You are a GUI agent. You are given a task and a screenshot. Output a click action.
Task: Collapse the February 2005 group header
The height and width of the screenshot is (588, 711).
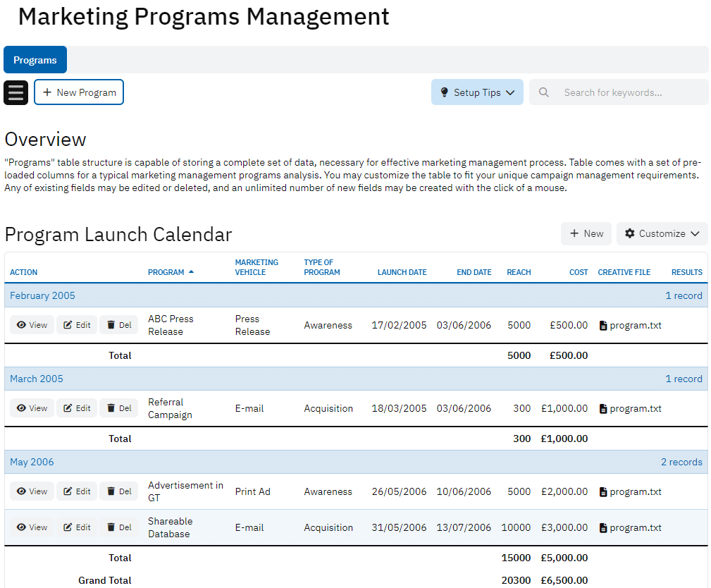click(x=42, y=295)
